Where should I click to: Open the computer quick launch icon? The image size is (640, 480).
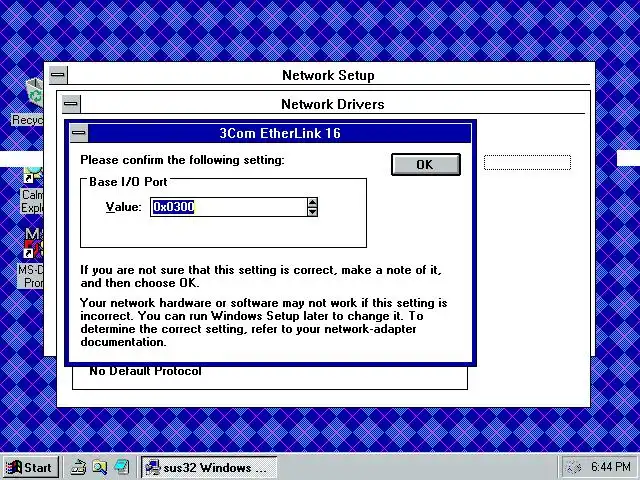[x=122, y=467]
